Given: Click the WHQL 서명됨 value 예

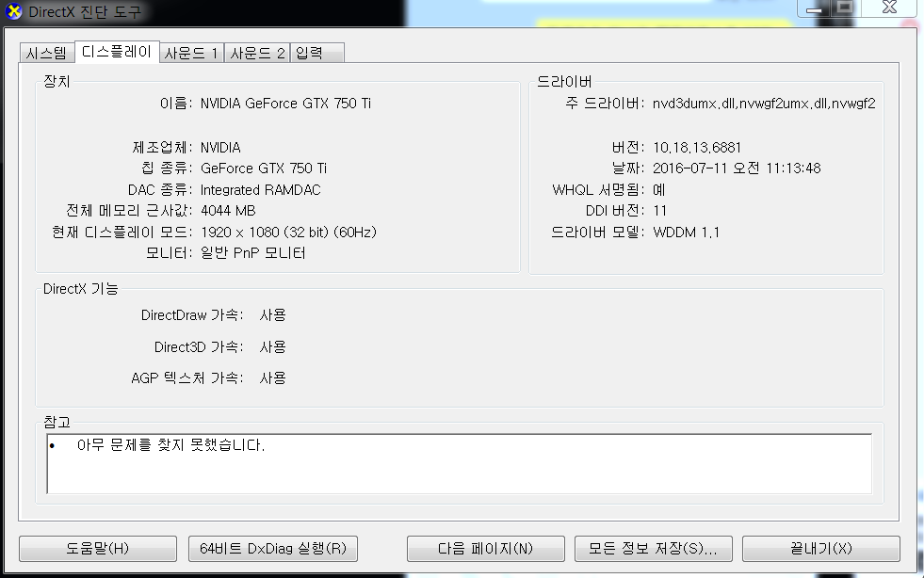Looking at the screenshot, I should pyautogui.click(x=658, y=190).
